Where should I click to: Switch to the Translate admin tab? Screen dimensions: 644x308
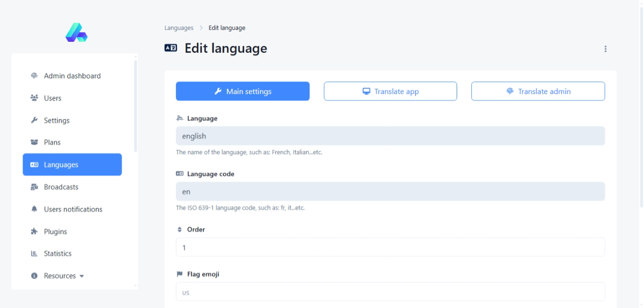pos(538,91)
